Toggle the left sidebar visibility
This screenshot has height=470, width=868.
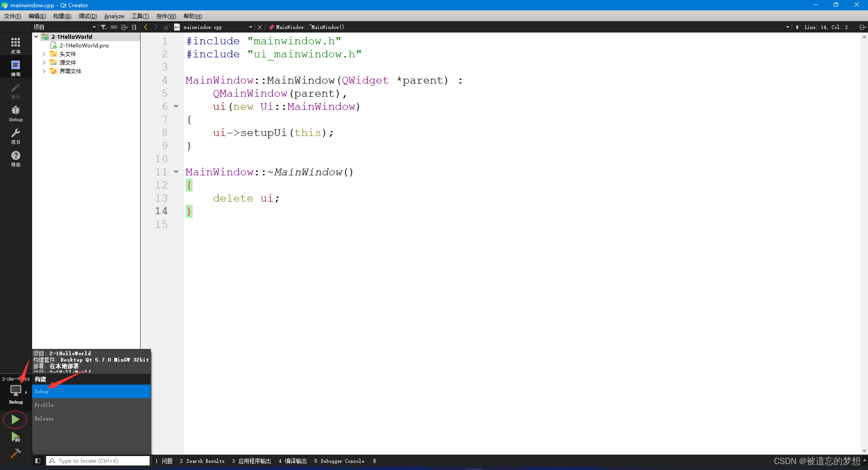38,461
